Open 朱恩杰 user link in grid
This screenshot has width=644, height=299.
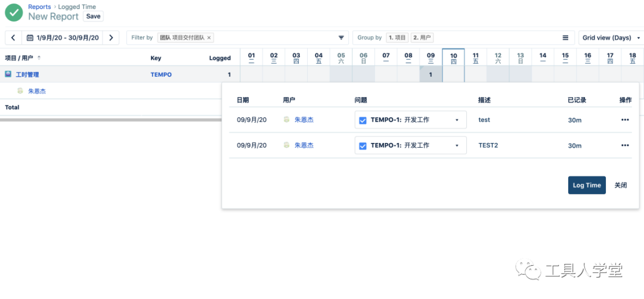coord(36,91)
